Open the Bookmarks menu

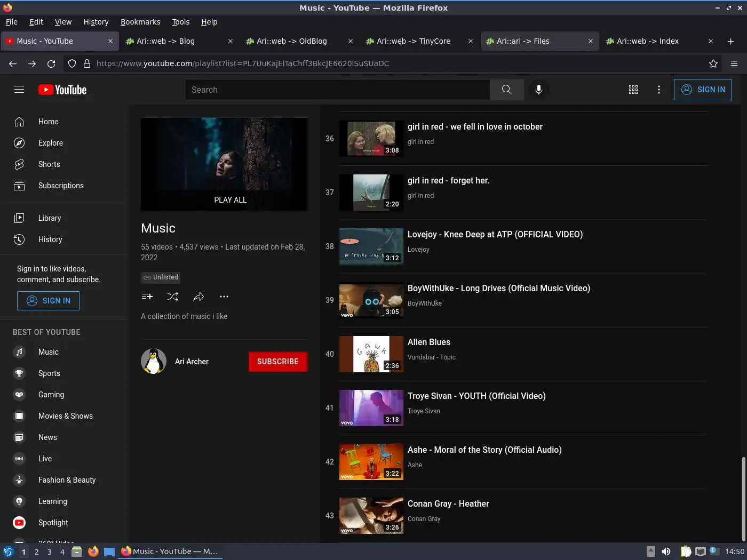pyautogui.click(x=140, y=22)
